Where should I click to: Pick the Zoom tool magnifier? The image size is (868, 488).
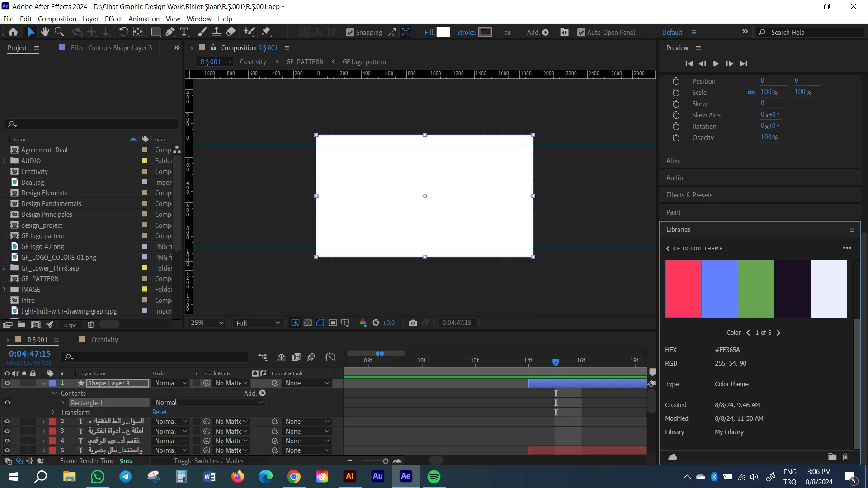click(59, 32)
